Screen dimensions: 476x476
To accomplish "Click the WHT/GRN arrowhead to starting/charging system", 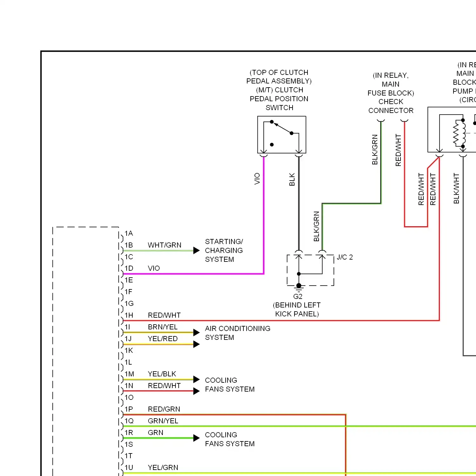I will [x=196, y=250].
